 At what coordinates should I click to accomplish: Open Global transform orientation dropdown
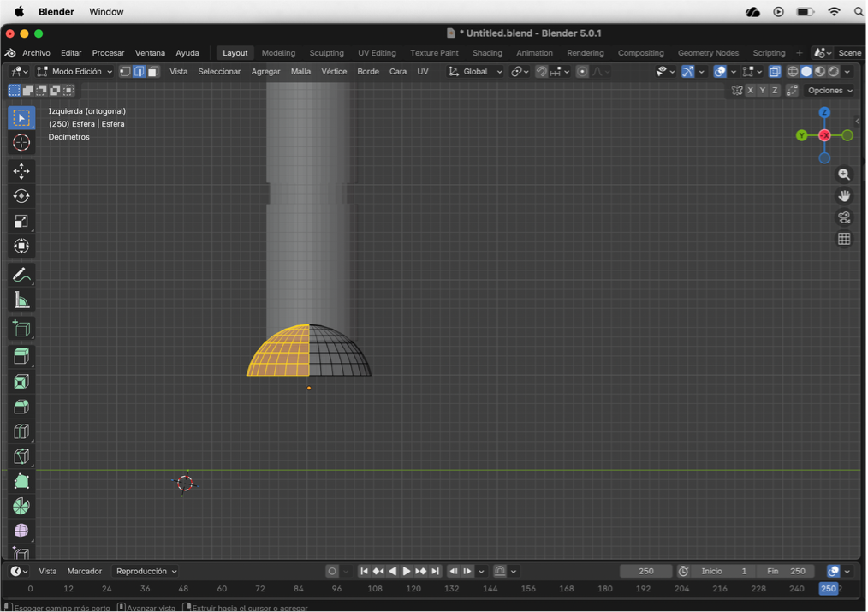(476, 72)
